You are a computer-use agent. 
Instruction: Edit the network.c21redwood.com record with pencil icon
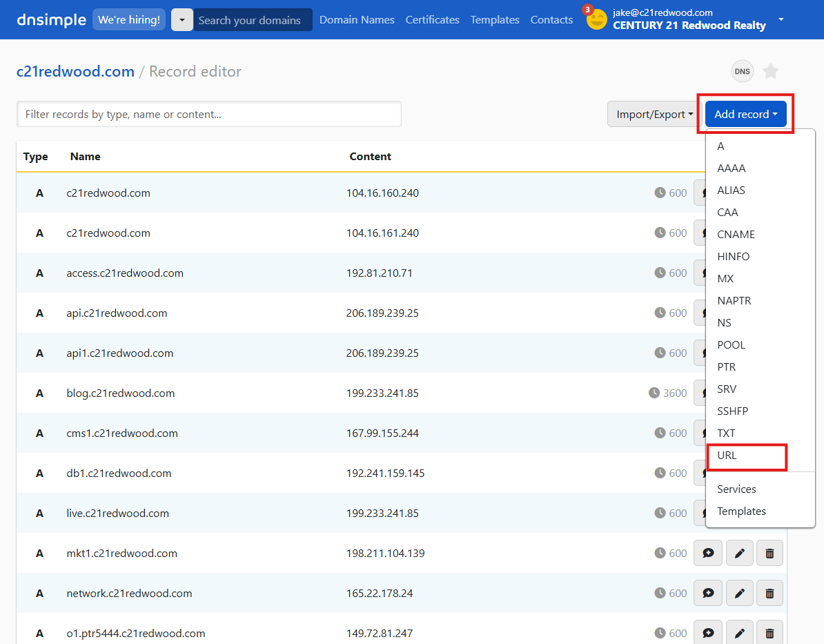739,593
